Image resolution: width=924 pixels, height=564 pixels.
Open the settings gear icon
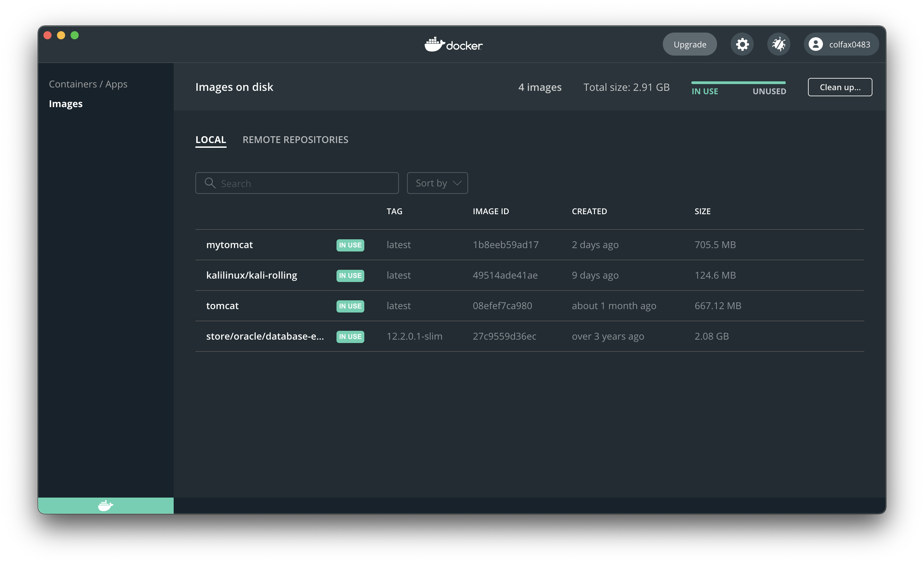[x=742, y=44]
